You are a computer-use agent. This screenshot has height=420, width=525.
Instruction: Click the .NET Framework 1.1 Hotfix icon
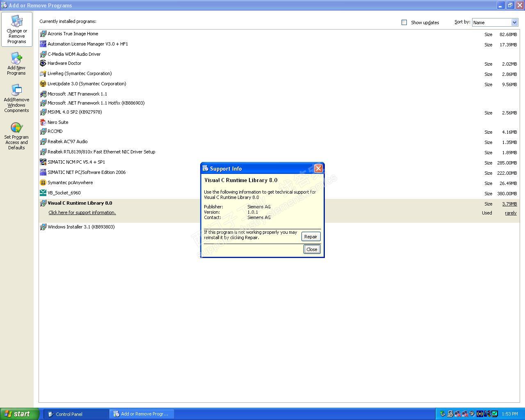click(43, 103)
